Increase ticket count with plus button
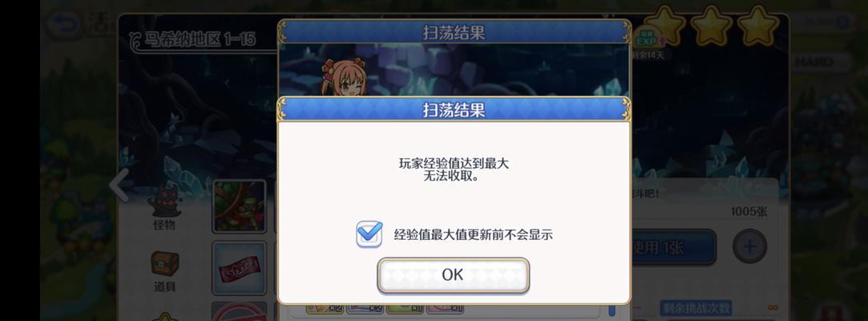 [x=749, y=246]
